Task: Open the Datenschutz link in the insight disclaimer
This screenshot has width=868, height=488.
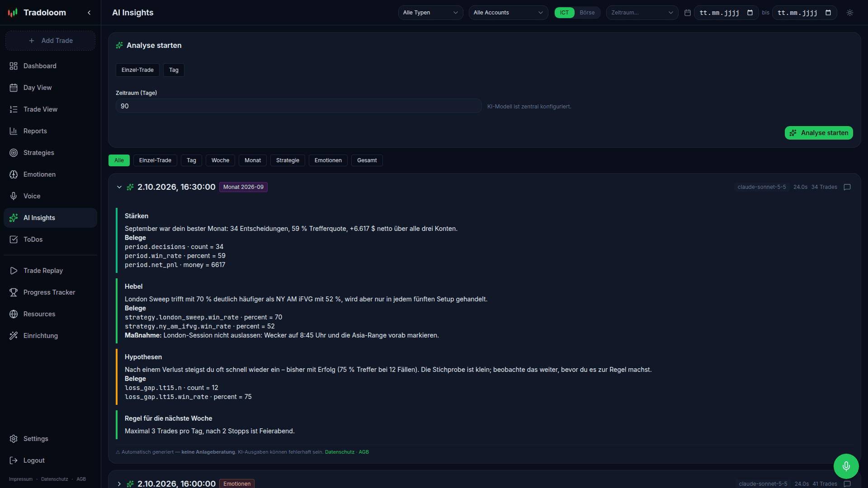Action: point(340,452)
